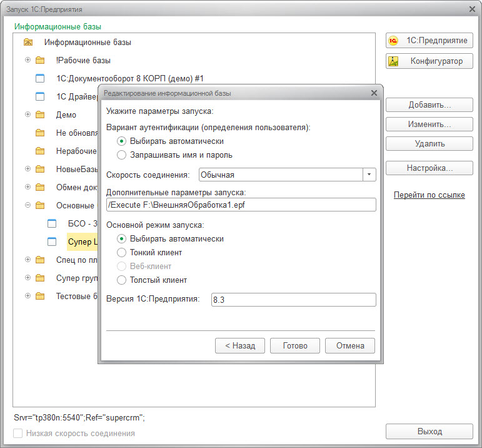
Task: Click the root Информационные базы tree label
Action: click(88, 42)
